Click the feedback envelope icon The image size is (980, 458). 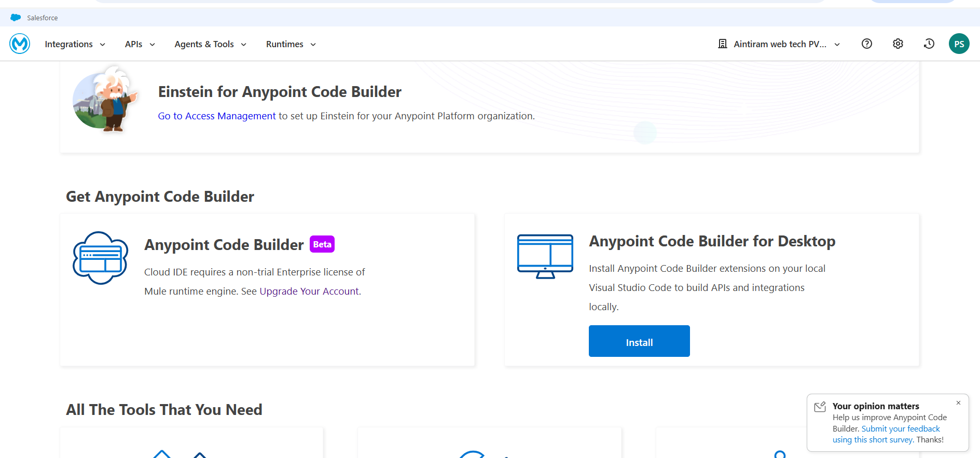820,407
